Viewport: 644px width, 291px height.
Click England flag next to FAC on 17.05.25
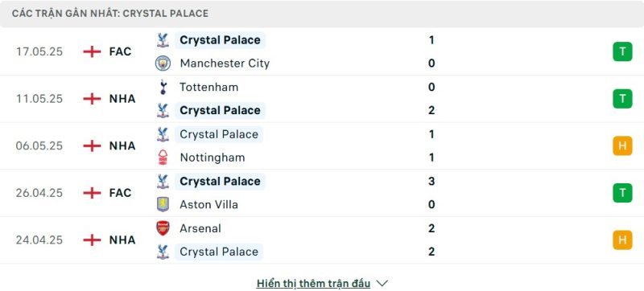[92, 51]
